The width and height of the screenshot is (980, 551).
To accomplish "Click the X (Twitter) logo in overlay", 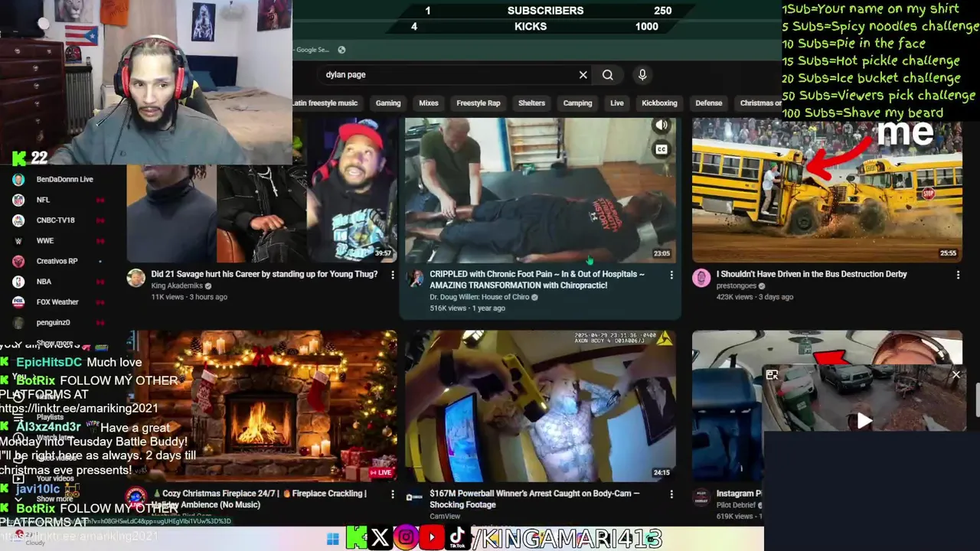I will 380,538.
